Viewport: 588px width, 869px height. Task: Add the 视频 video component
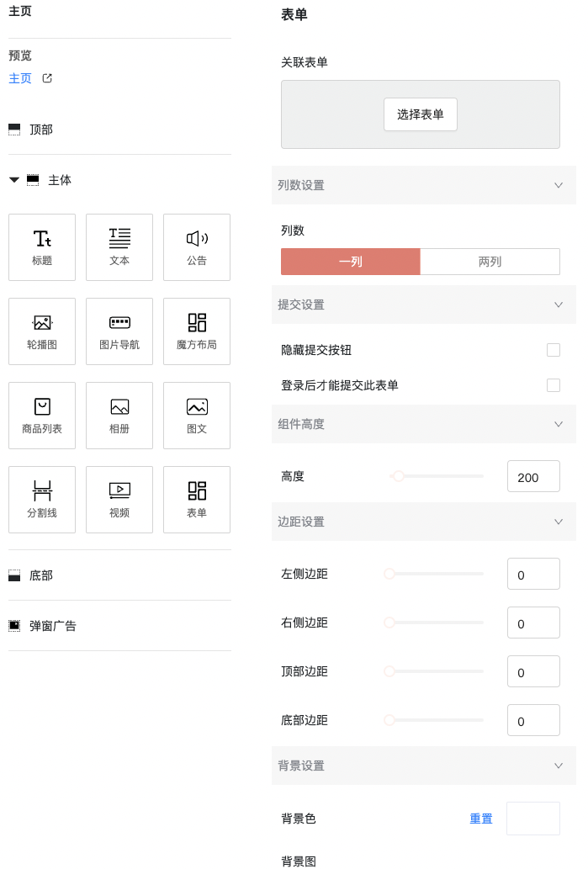[119, 500]
